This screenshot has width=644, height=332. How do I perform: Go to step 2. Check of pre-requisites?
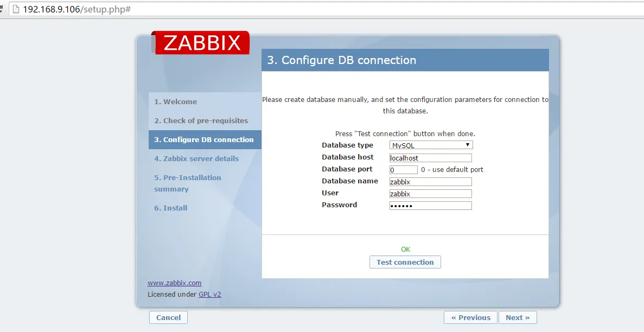(201, 121)
